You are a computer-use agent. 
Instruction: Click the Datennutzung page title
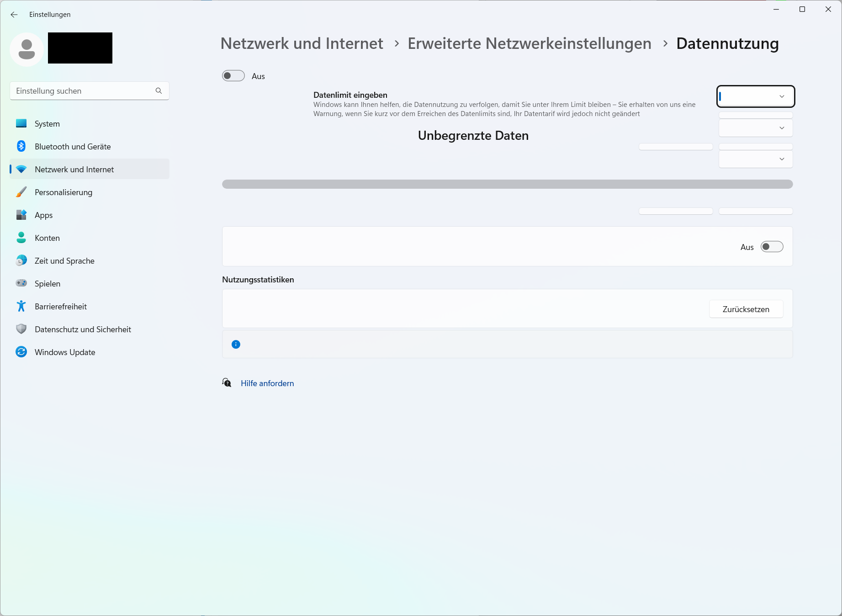click(x=727, y=43)
